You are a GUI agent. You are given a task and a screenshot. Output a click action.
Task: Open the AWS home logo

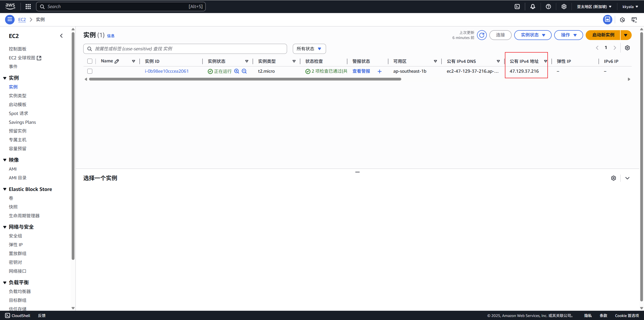(10, 6)
